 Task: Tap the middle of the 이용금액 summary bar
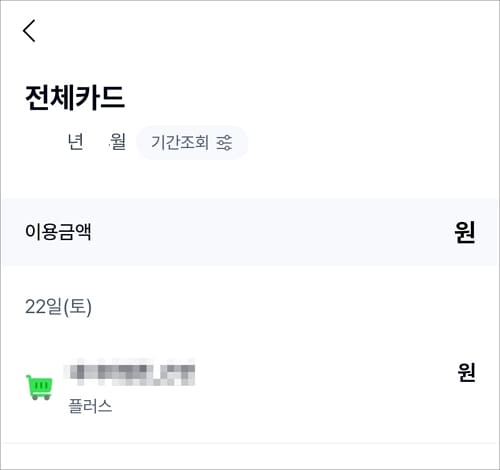250,232
